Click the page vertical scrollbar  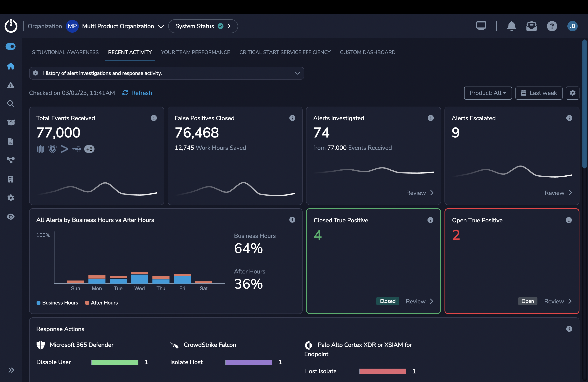(x=584, y=104)
